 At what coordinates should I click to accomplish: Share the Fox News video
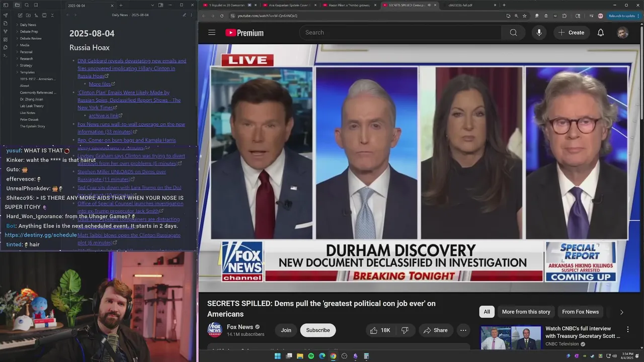pos(436,330)
